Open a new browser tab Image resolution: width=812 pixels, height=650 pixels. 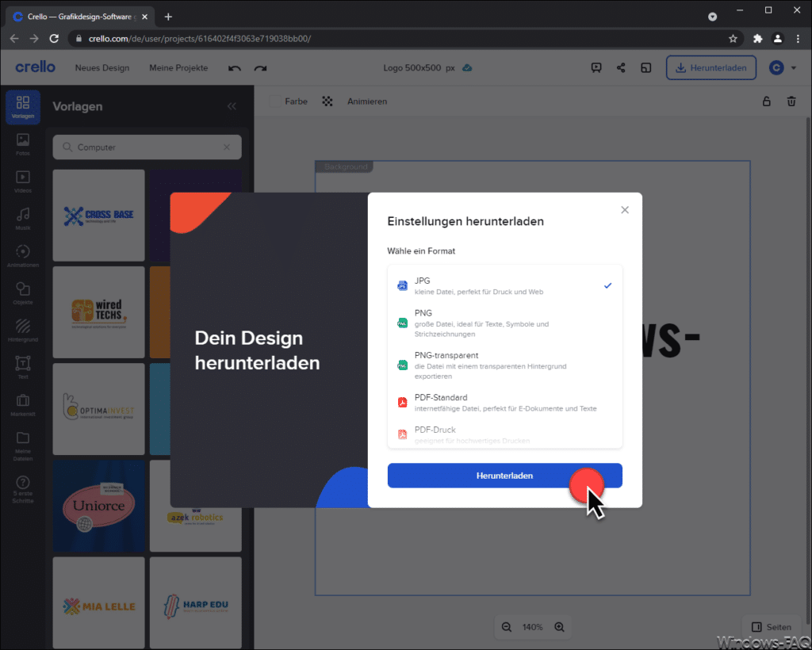pos(168,17)
